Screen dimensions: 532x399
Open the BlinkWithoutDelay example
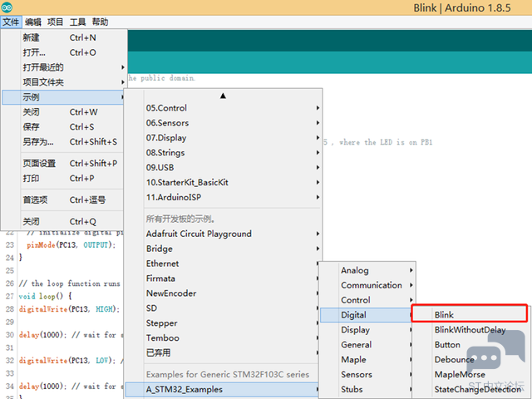point(470,330)
